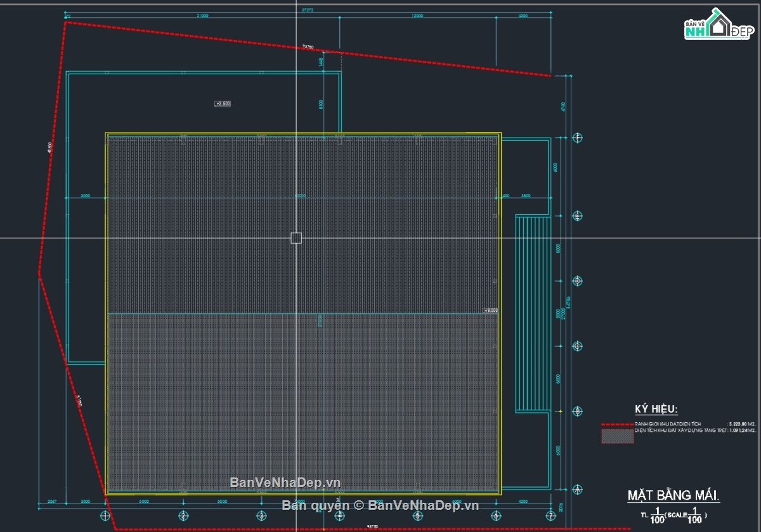Select grid axis bubble A on right

[577, 490]
